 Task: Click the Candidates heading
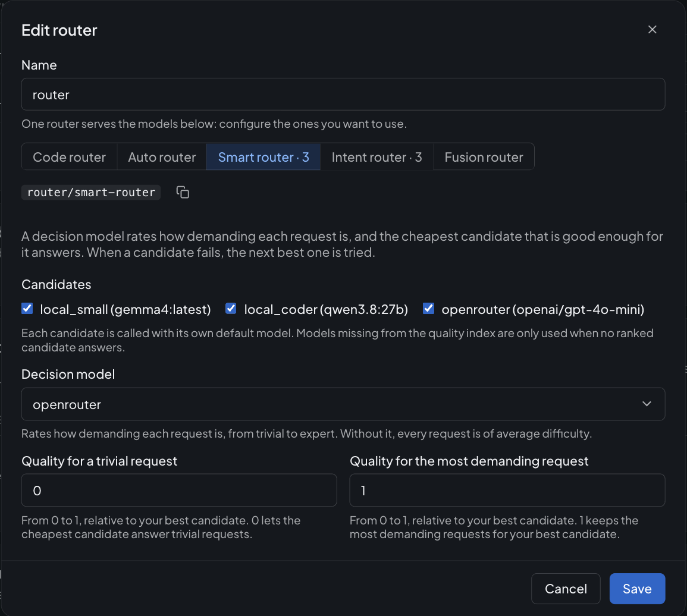tap(56, 284)
